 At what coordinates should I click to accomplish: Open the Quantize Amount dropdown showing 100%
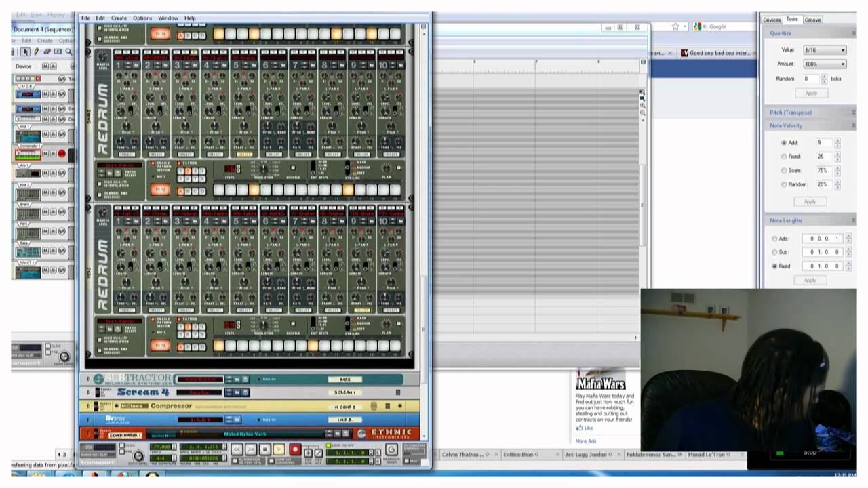(x=825, y=64)
